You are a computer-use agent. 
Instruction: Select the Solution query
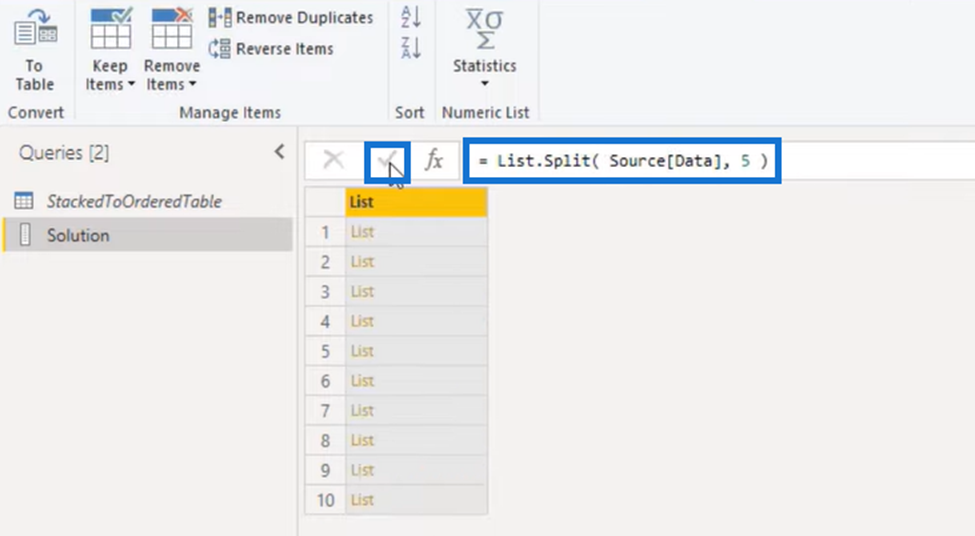pos(148,235)
